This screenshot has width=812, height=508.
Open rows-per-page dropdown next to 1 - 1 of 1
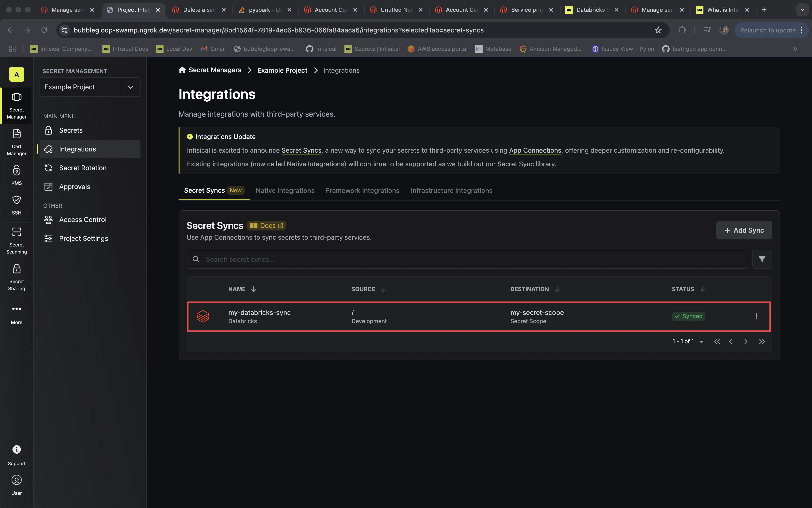tap(701, 342)
